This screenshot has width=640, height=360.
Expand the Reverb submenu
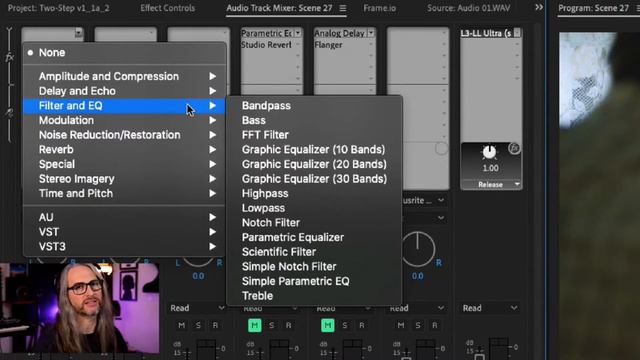124,150
